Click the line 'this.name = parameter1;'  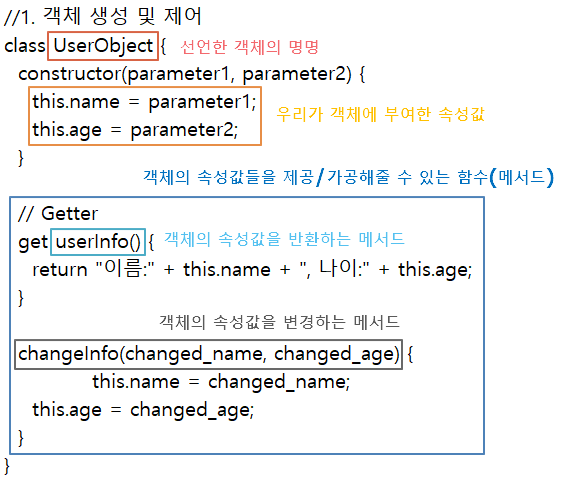pyautogui.click(x=144, y=102)
